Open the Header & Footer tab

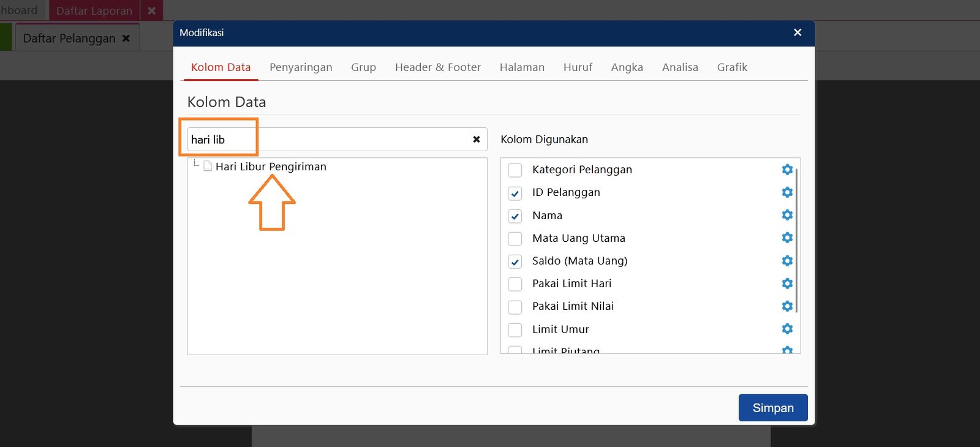pos(437,67)
